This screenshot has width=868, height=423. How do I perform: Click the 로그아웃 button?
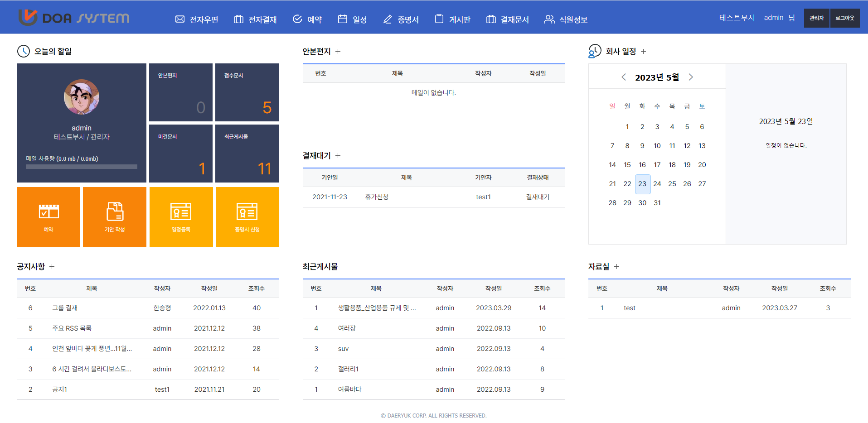pos(845,18)
